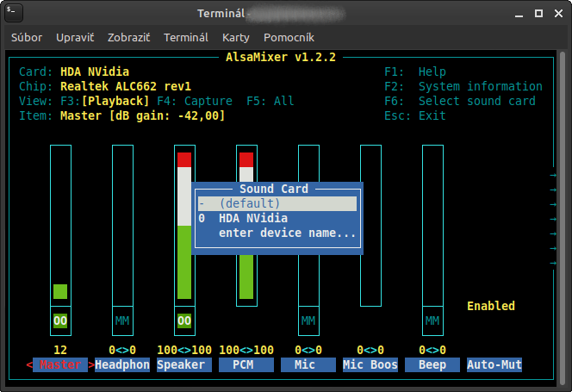Image resolution: width=572 pixels, height=392 pixels.
Task: Select the Headphone channel label
Action: [122, 364]
